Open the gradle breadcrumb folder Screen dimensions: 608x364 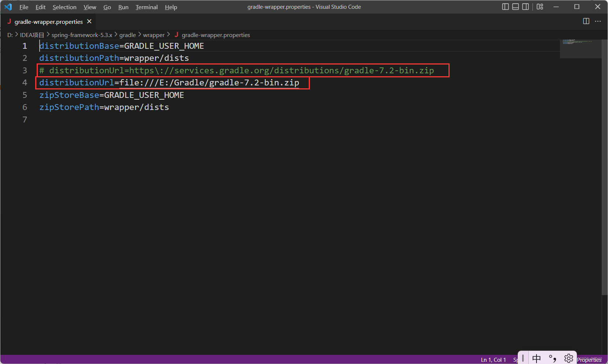[128, 35]
